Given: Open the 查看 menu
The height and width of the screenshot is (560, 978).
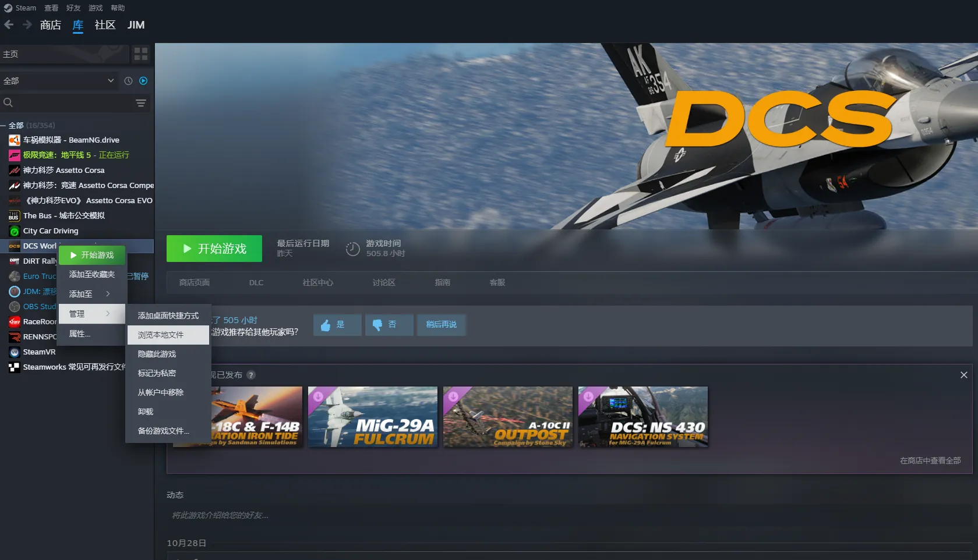Looking at the screenshot, I should [51, 8].
